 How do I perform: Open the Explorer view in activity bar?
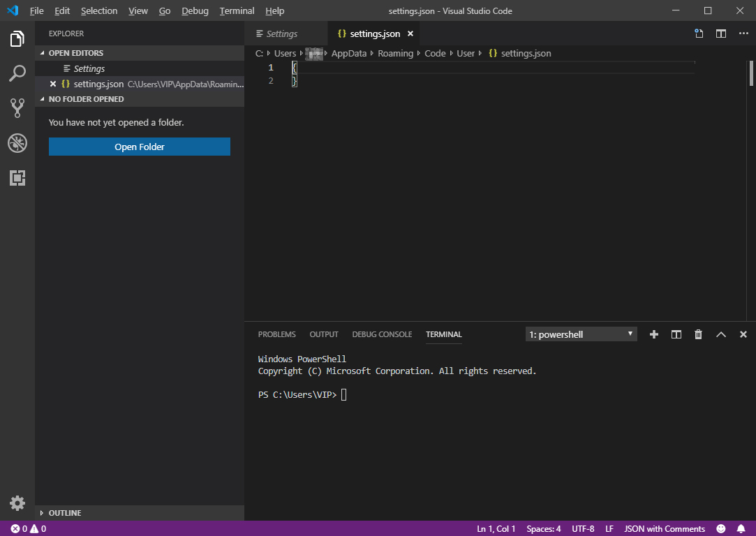pos(17,39)
